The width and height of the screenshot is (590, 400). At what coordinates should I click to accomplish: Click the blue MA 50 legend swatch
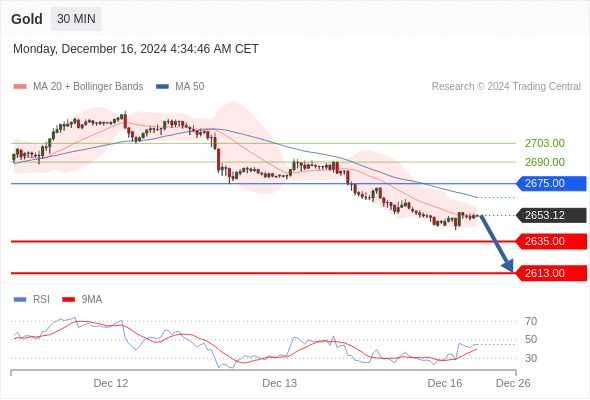coord(162,87)
